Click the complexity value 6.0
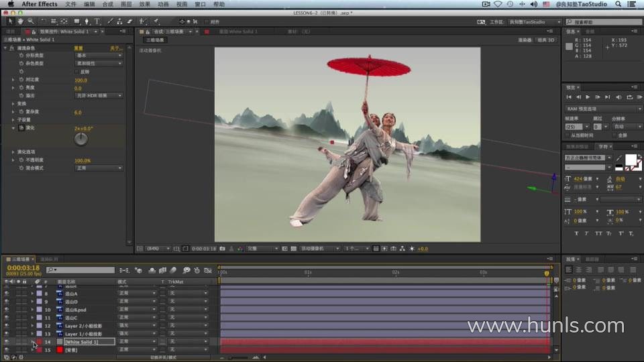This screenshot has width=644, height=362. point(78,112)
